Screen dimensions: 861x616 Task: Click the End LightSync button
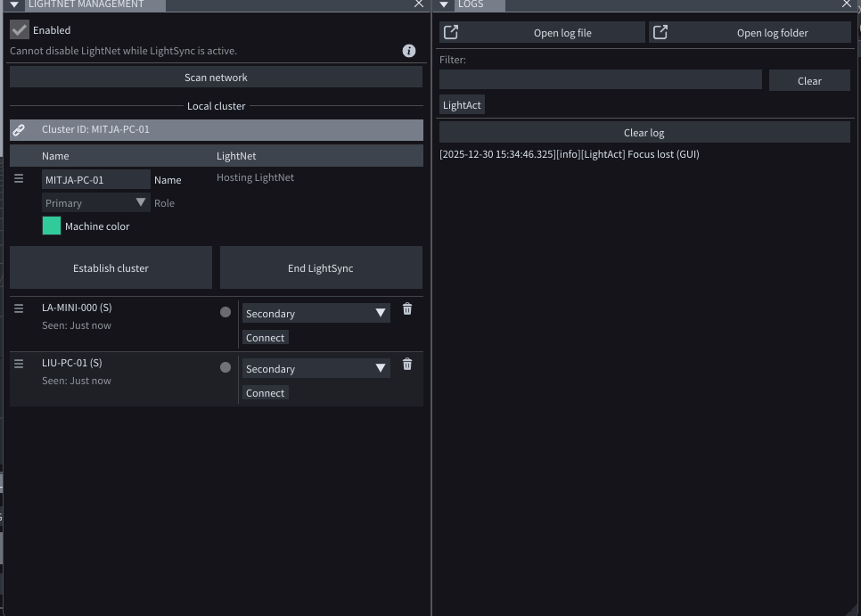pos(321,268)
